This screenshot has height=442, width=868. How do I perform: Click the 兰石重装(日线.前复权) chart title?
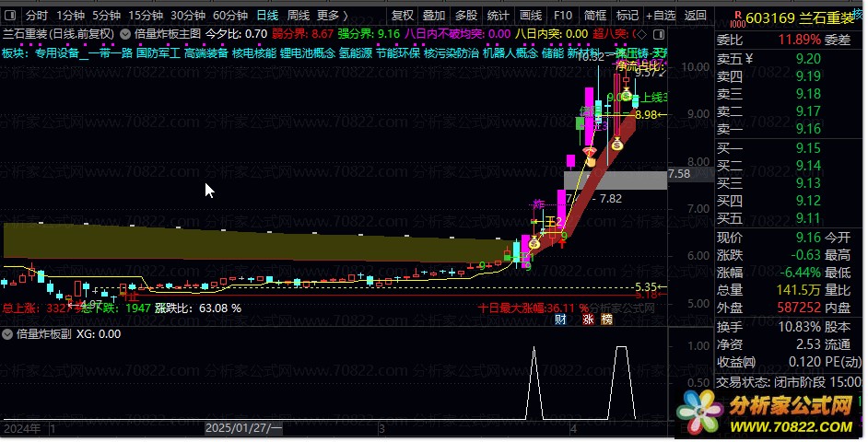[59, 34]
